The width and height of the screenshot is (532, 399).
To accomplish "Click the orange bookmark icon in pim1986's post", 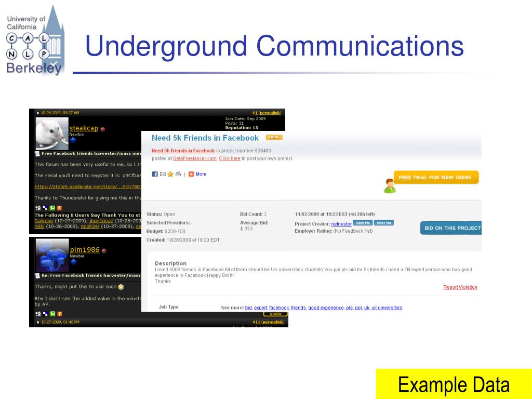I will pos(59,314).
